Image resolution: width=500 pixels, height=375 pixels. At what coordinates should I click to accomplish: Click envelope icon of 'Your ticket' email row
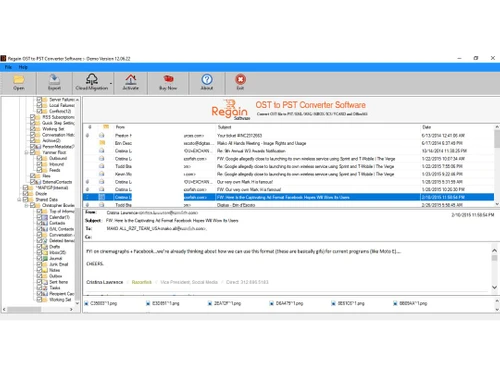pos(102,135)
